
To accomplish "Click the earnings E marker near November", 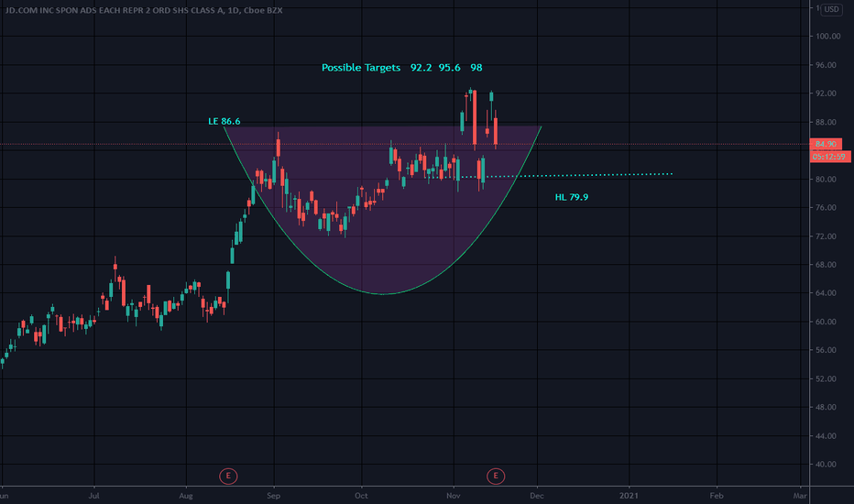I will point(496,477).
